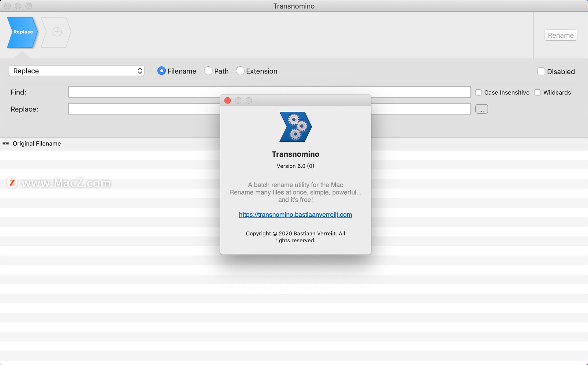Add a new action step with plus
This screenshot has width=588, height=365.
point(57,32)
